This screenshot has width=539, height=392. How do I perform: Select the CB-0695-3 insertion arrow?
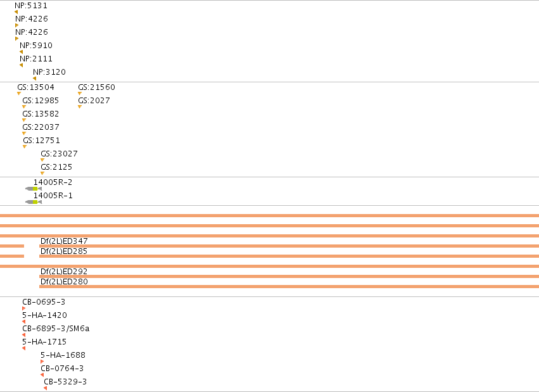(x=23, y=308)
